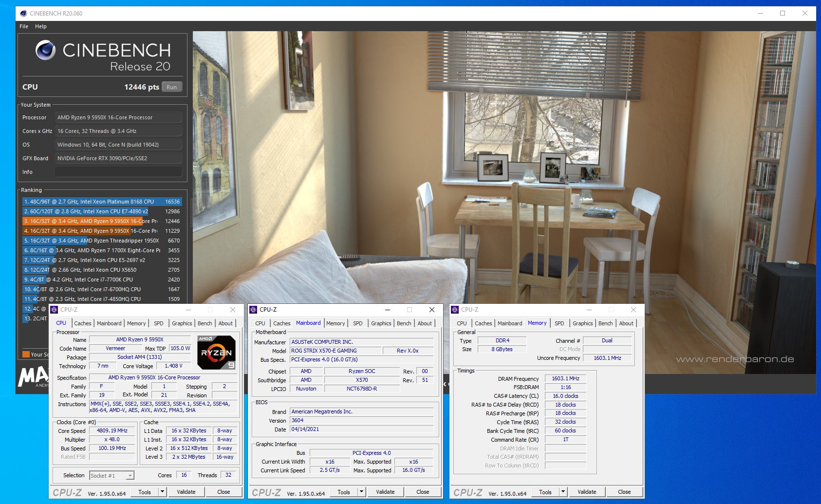Click Tools button in left CPU-Z window

pyautogui.click(x=145, y=492)
